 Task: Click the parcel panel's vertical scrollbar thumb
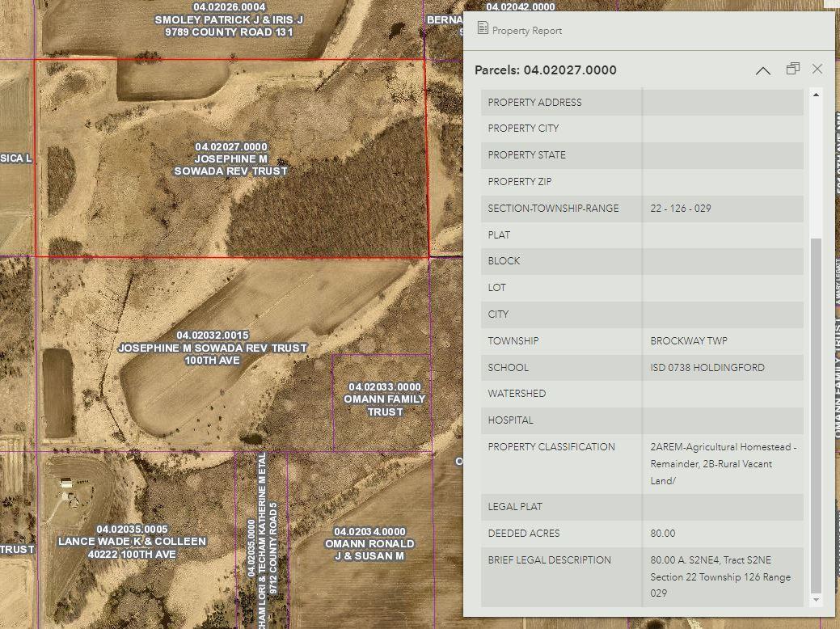pyautogui.click(x=816, y=412)
